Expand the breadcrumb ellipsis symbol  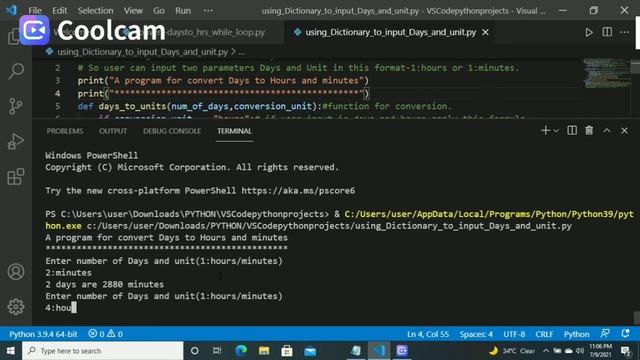click(242, 52)
